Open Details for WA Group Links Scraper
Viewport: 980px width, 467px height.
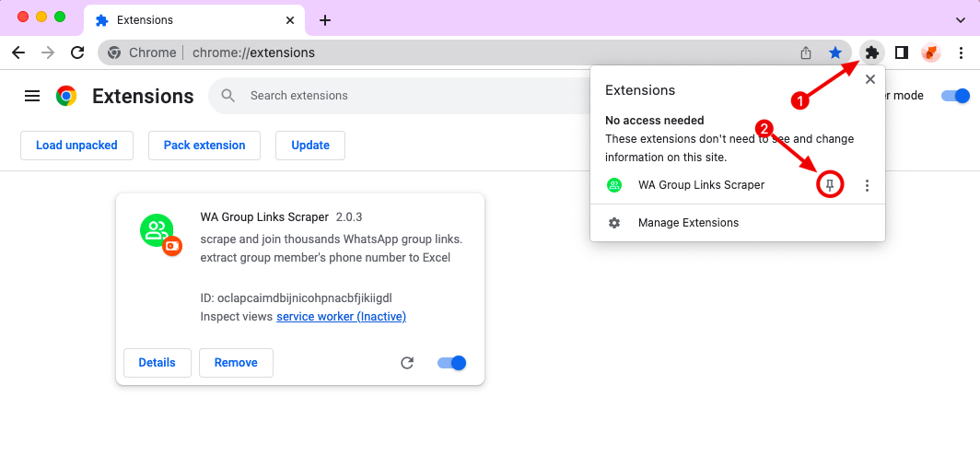click(157, 363)
